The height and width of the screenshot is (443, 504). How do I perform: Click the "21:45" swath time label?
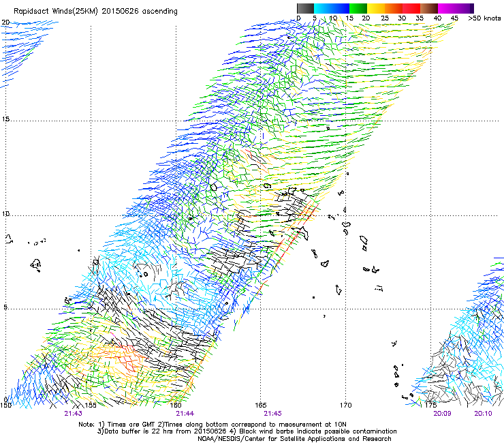coord(272,414)
